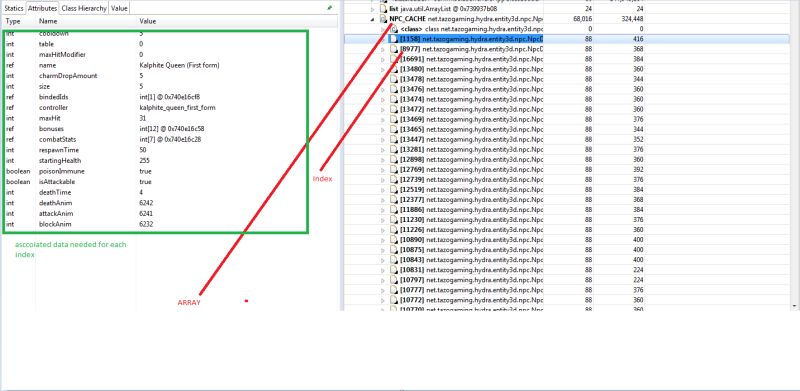Select the 'Kalphite Queen (First form)' name value
Screen dimensions: 800x391
180,65
